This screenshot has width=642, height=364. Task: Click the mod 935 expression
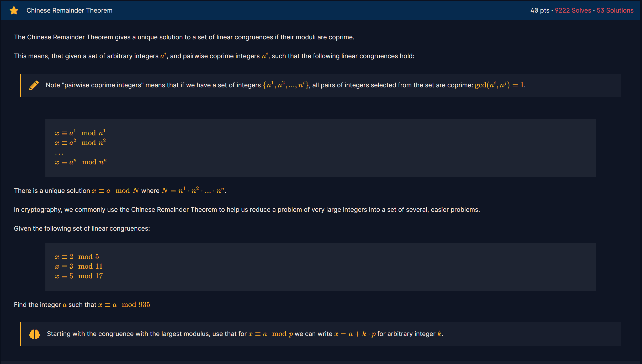tap(136, 305)
